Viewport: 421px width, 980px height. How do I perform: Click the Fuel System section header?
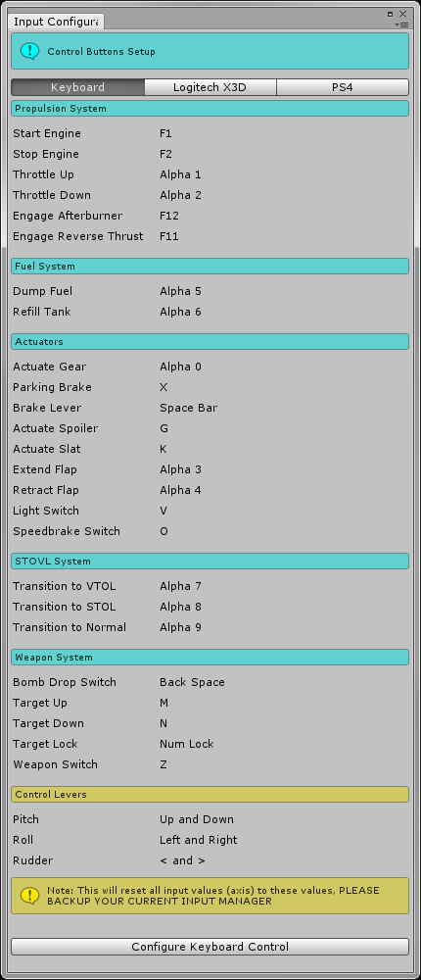210,267
